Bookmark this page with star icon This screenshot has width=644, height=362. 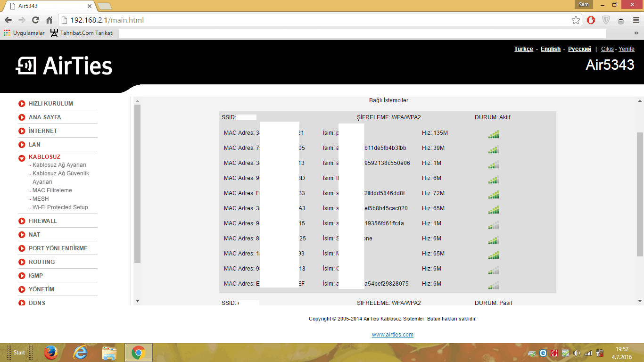[x=576, y=20]
